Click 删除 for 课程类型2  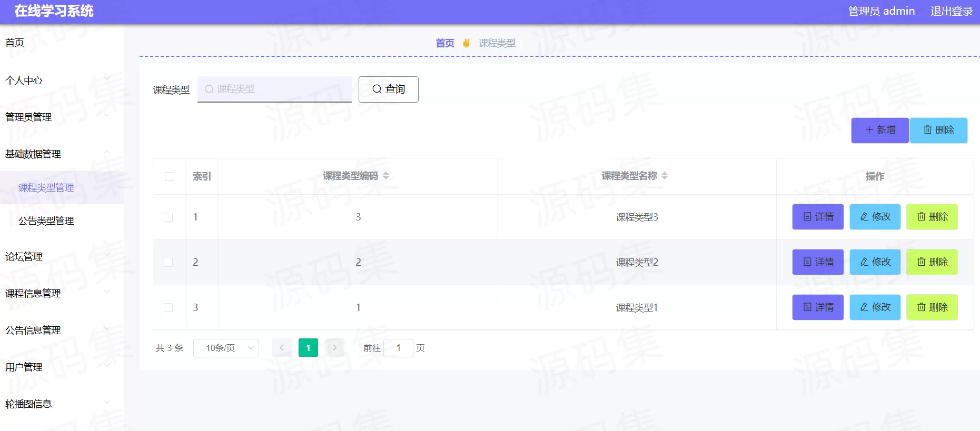932,262
